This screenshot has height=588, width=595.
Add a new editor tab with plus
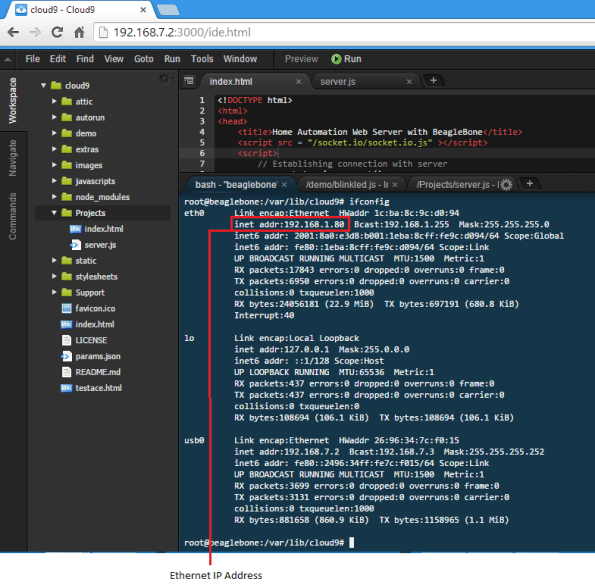click(433, 80)
